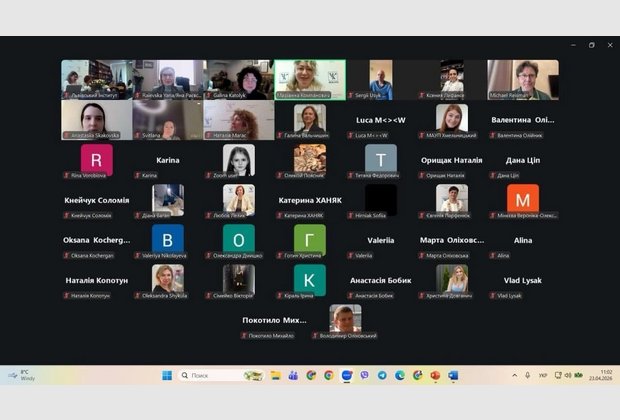
Task: Click the teal K avatar tile
Action: pyautogui.click(x=310, y=279)
